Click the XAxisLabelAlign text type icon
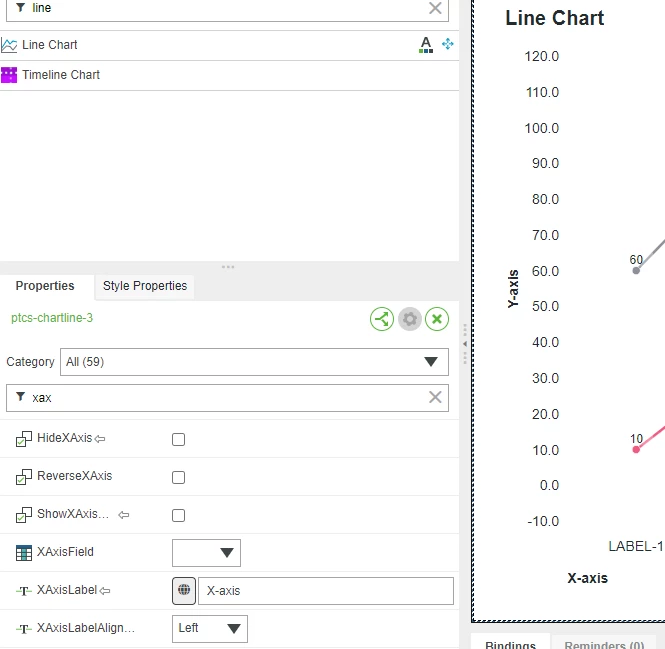Viewport: 665px width, 649px height. tap(24, 629)
